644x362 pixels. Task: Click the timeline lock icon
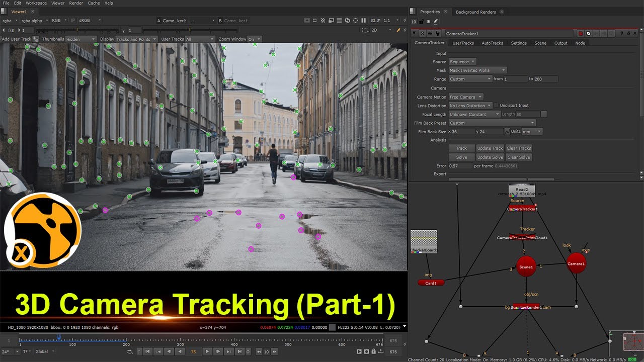click(x=373, y=351)
